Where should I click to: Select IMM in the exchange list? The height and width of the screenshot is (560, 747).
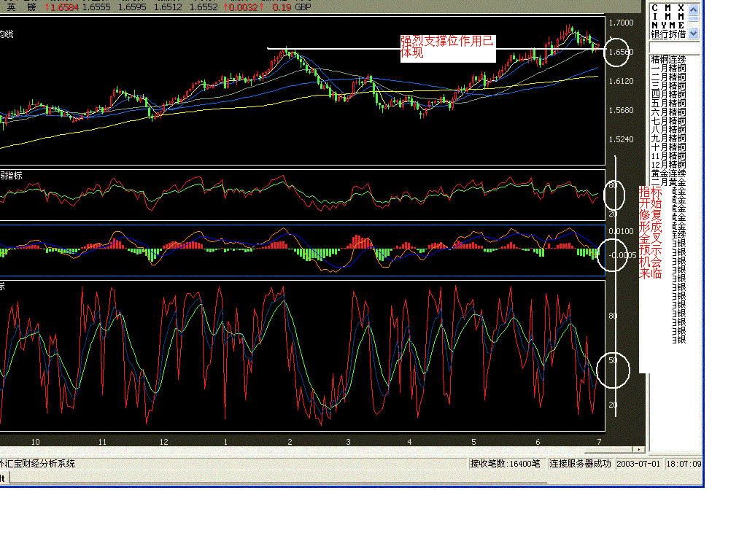[x=667, y=16]
